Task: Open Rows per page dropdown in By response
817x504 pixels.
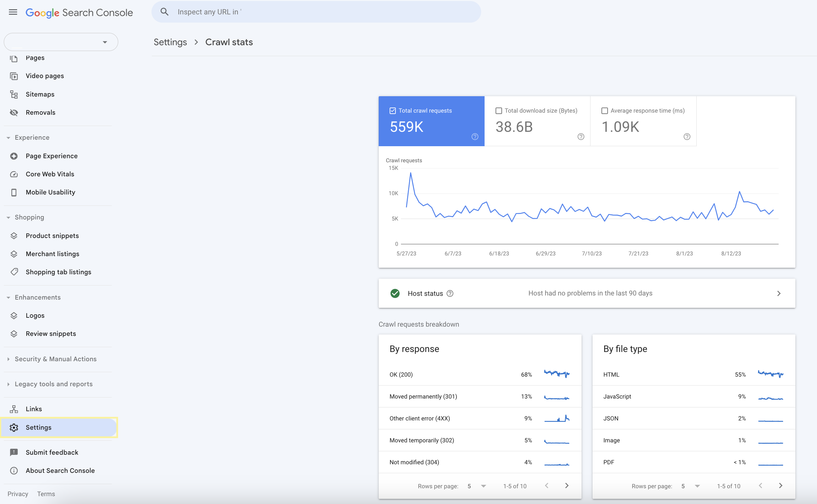Action: pyautogui.click(x=477, y=486)
